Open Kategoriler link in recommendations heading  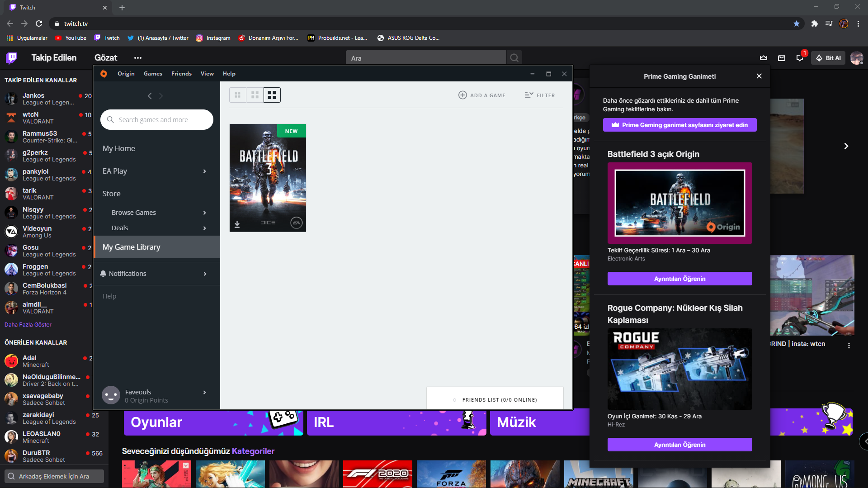click(x=253, y=451)
